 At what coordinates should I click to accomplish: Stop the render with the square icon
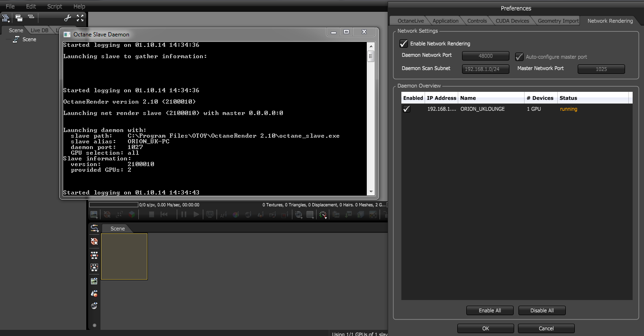click(x=152, y=214)
